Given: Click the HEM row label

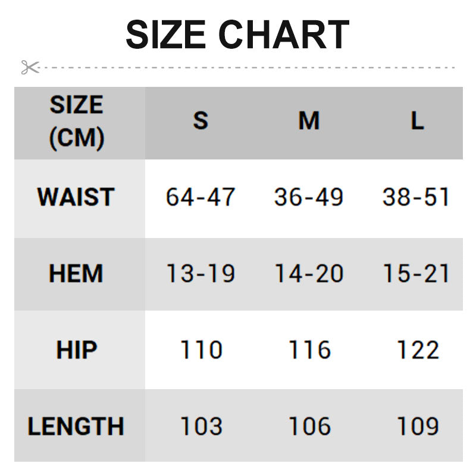Looking at the screenshot, I should click(76, 274).
